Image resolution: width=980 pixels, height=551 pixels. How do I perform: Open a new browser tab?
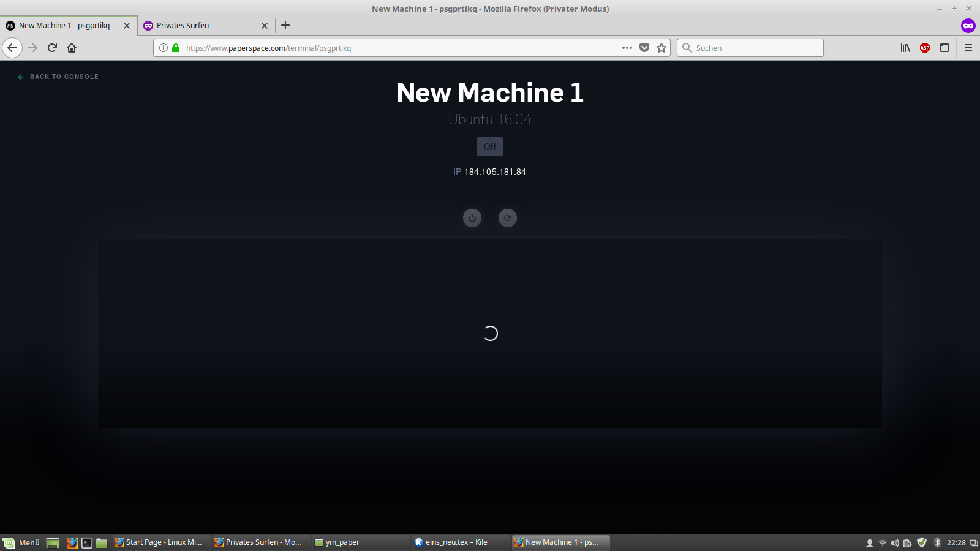[285, 26]
